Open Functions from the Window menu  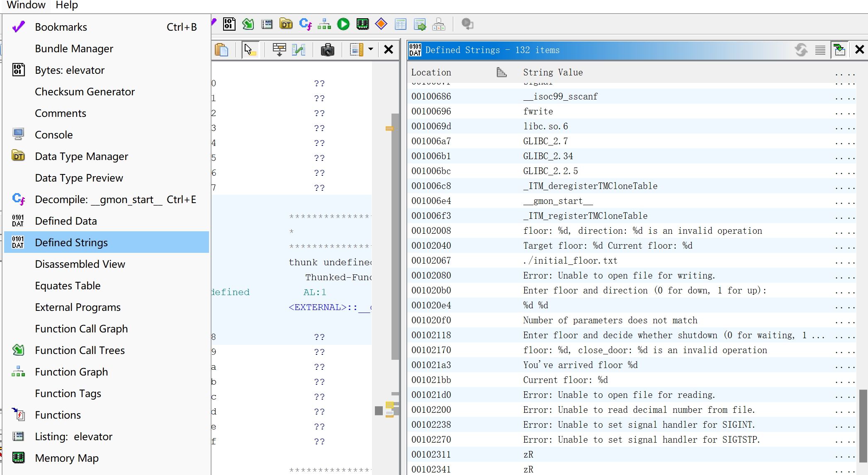pos(106,415)
